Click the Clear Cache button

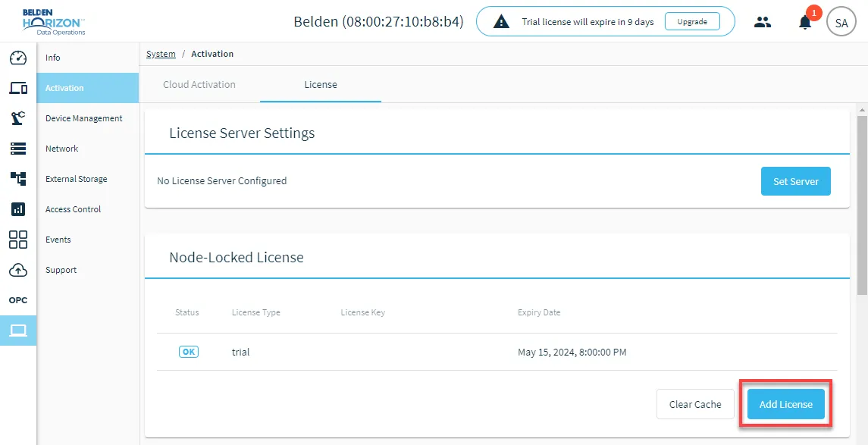(x=695, y=404)
